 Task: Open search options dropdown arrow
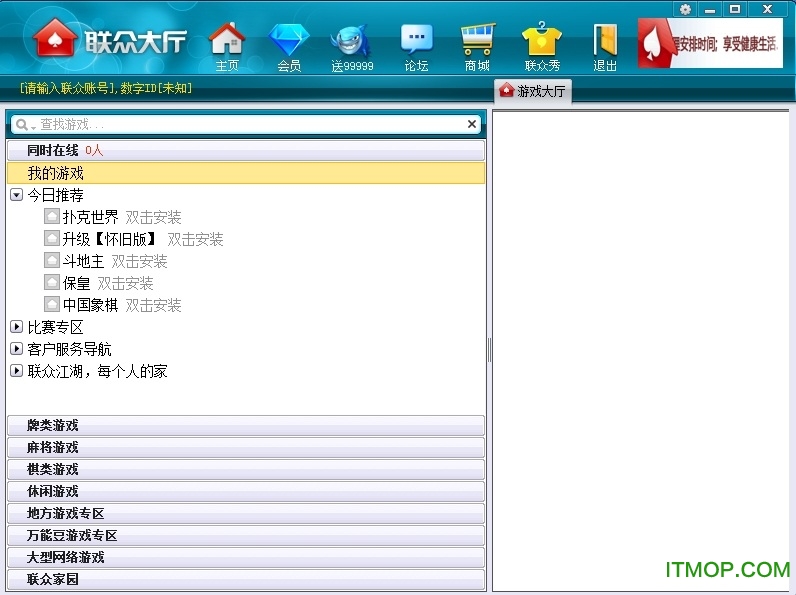(x=33, y=127)
